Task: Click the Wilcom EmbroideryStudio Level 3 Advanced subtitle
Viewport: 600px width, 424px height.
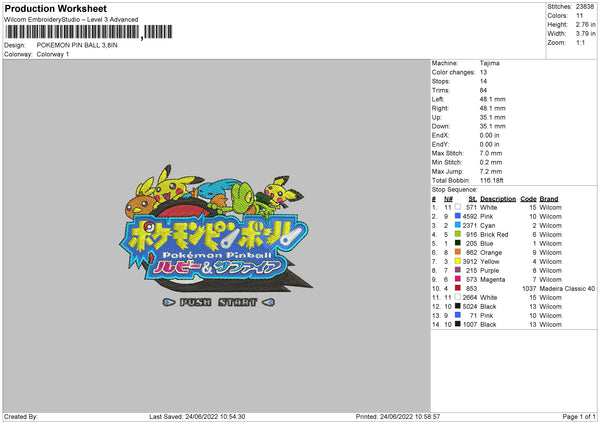Action: coord(71,20)
